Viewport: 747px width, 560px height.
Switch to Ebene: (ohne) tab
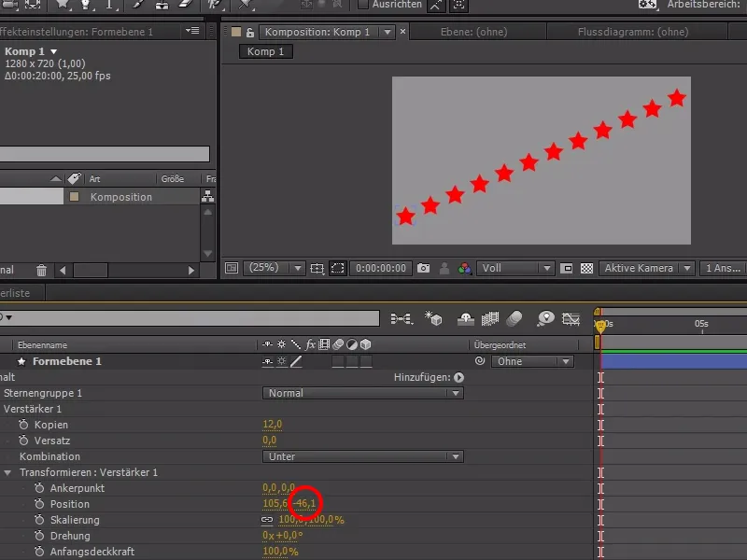[x=474, y=32]
